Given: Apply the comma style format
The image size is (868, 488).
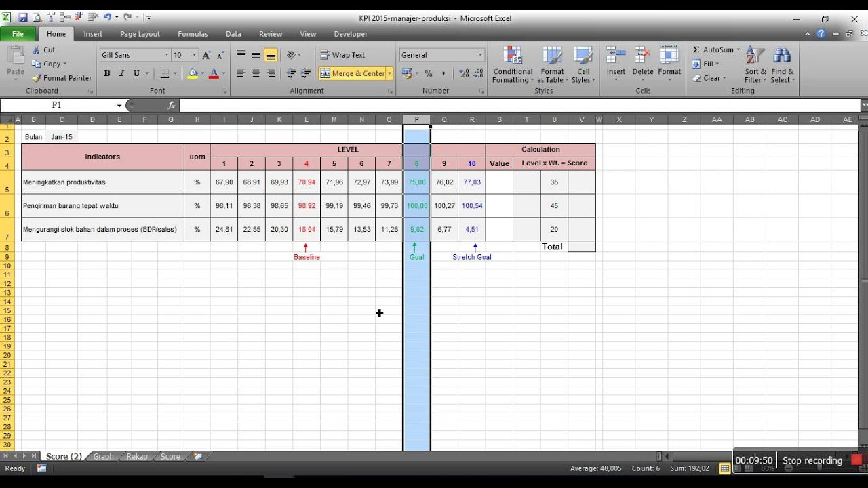Looking at the screenshot, I should click(x=443, y=73).
